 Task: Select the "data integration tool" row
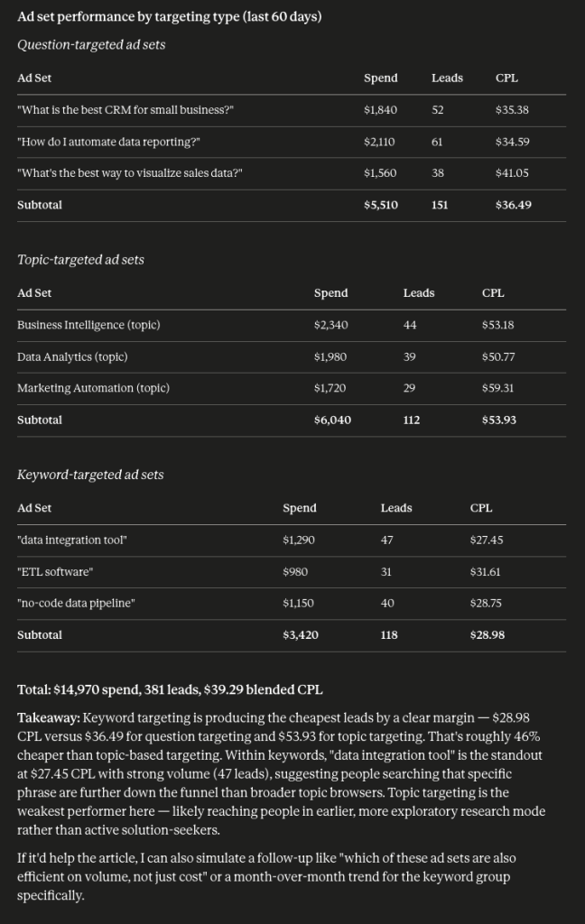point(292,541)
